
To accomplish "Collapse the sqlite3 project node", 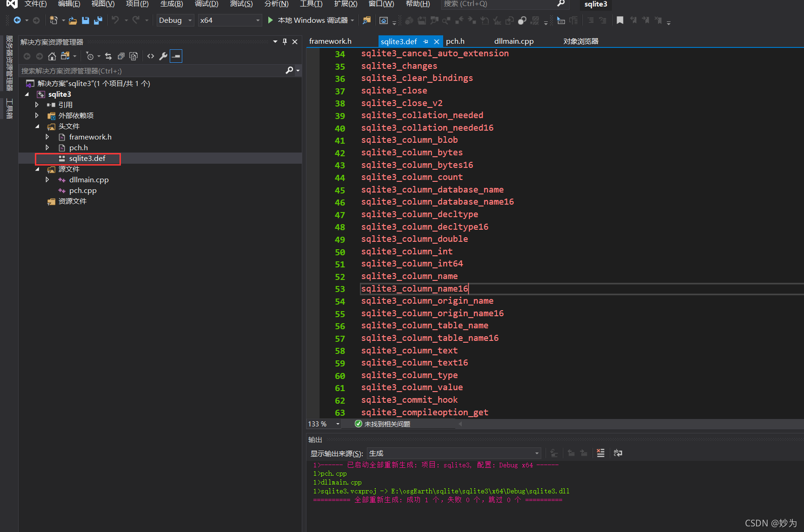I will point(27,94).
